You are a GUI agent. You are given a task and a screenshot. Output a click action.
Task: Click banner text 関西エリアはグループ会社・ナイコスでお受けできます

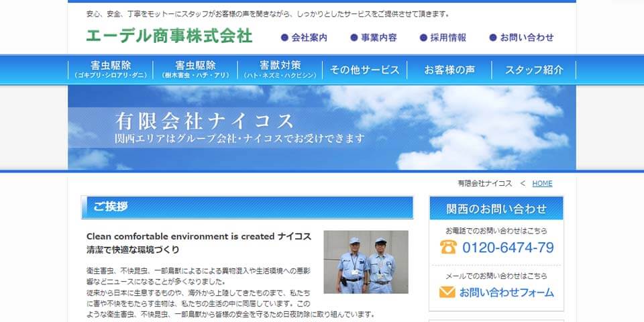tap(239, 138)
